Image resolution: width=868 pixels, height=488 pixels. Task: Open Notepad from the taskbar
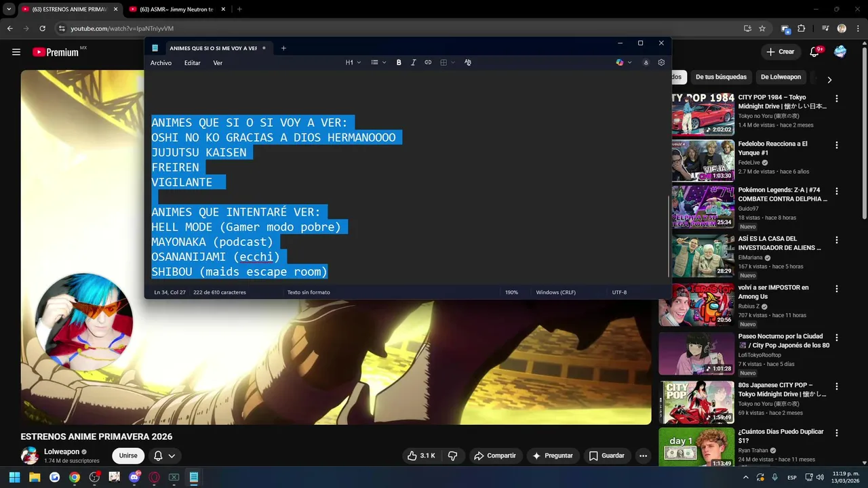[x=193, y=477]
